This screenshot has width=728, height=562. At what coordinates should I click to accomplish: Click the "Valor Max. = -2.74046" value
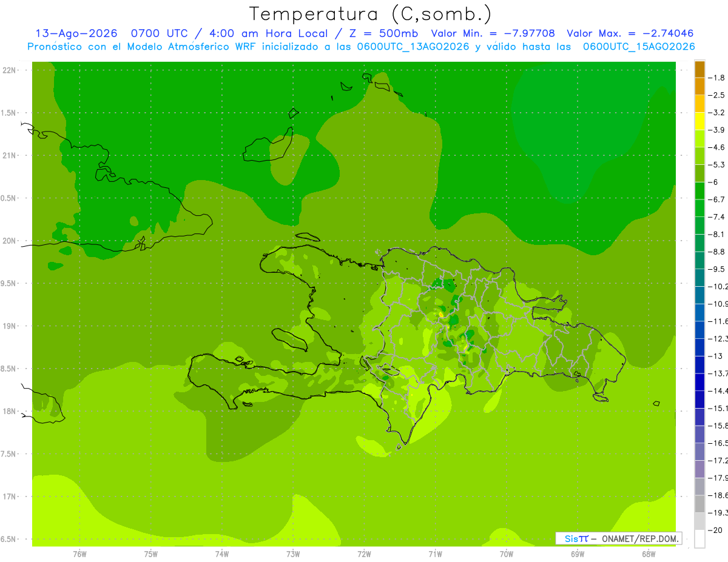pos(630,33)
